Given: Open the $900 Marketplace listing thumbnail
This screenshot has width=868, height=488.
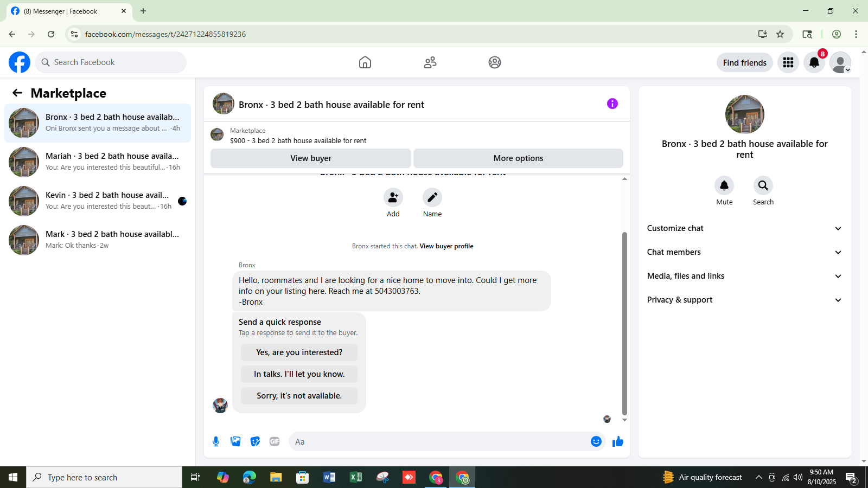Looking at the screenshot, I should point(217,134).
